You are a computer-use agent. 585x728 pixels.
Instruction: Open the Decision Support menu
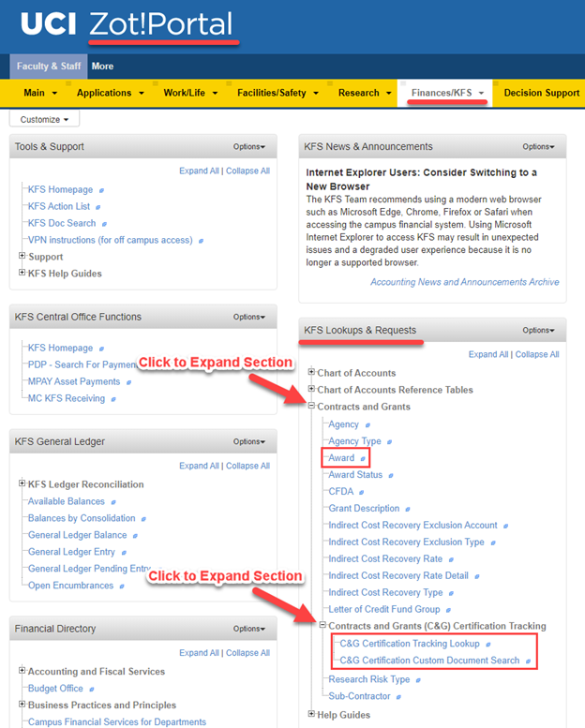(542, 93)
